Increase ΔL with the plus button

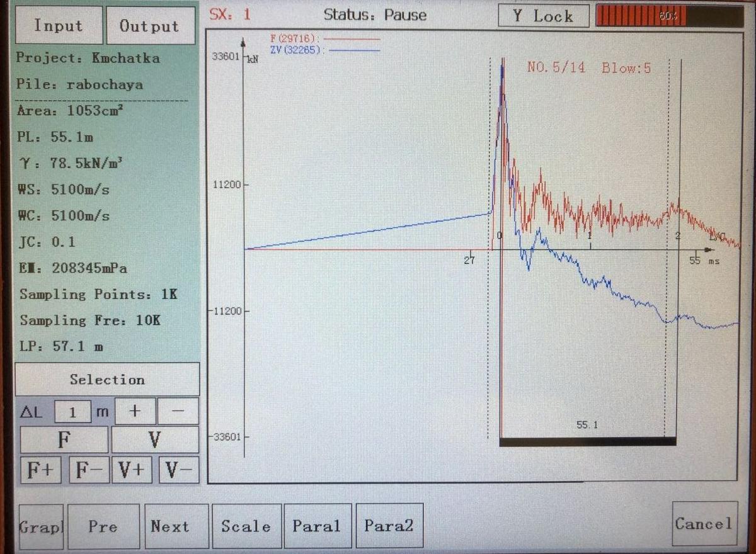click(x=134, y=412)
